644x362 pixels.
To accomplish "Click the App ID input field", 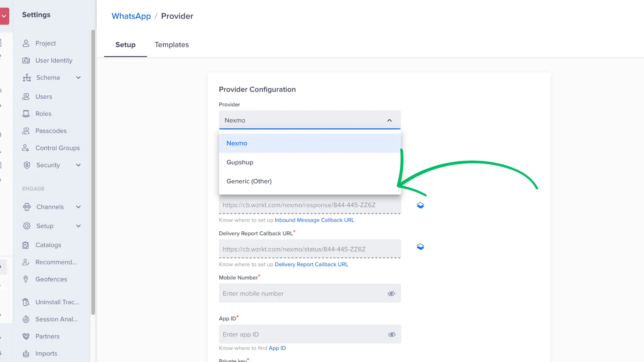I will (310, 334).
